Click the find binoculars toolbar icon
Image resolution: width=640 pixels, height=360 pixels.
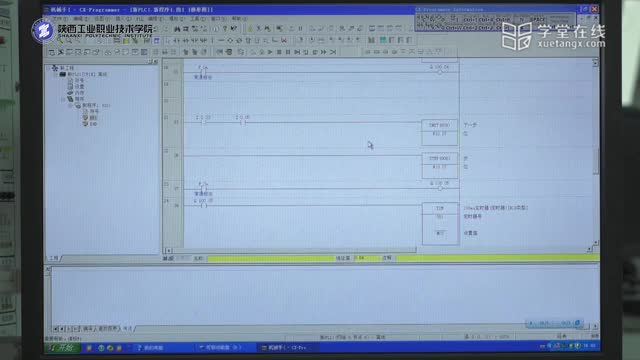coord(177,29)
